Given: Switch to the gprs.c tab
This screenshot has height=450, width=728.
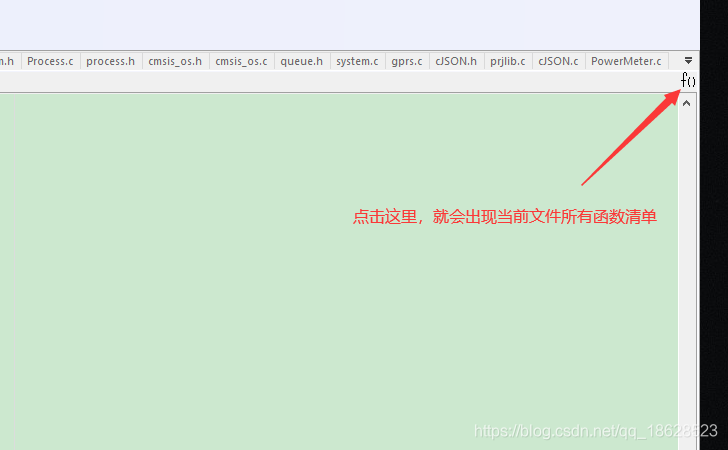Looking at the screenshot, I should [407, 61].
